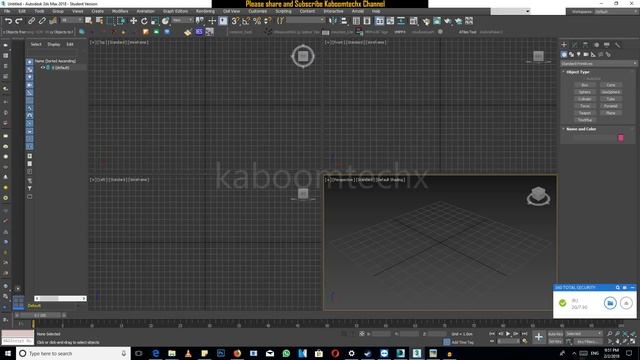Viewport: 640px width, 360px height.
Task: Click the Windows Start button
Action: [x=7, y=353]
